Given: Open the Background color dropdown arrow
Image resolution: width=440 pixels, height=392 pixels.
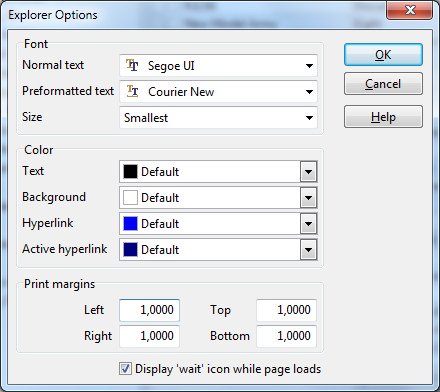Looking at the screenshot, I should (308, 198).
